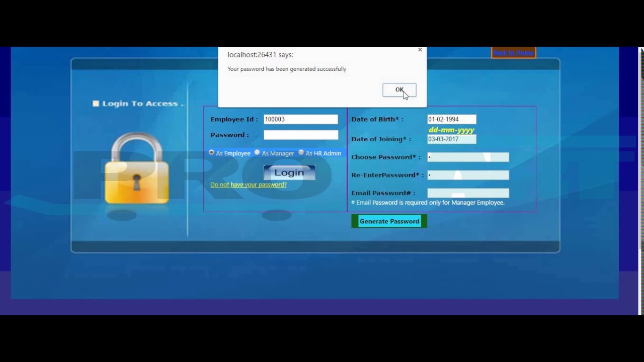Image resolution: width=644 pixels, height=362 pixels.
Task: Select the As Employee radio button
Action: [211, 152]
